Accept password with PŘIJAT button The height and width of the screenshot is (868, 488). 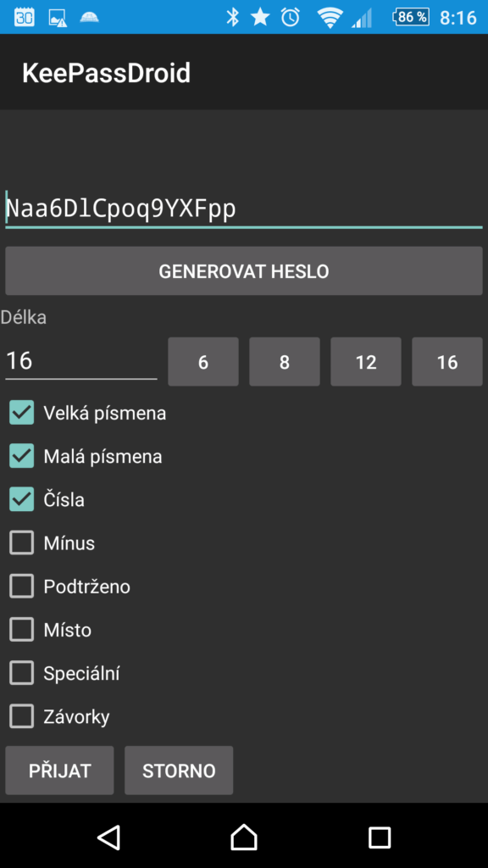[x=60, y=770]
